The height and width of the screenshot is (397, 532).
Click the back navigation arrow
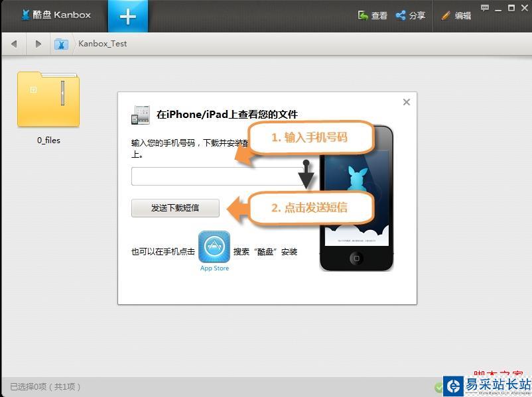(15, 43)
